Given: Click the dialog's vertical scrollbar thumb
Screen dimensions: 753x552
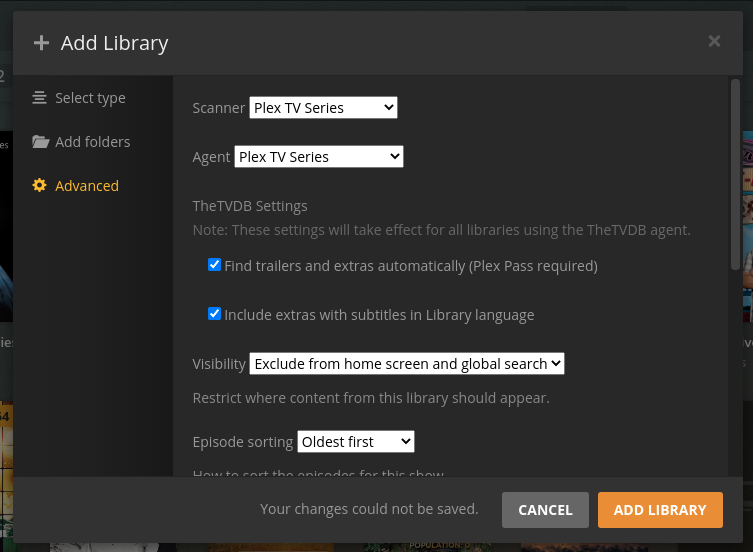Looking at the screenshot, I should pyautogui.click(x=735, y=174).
